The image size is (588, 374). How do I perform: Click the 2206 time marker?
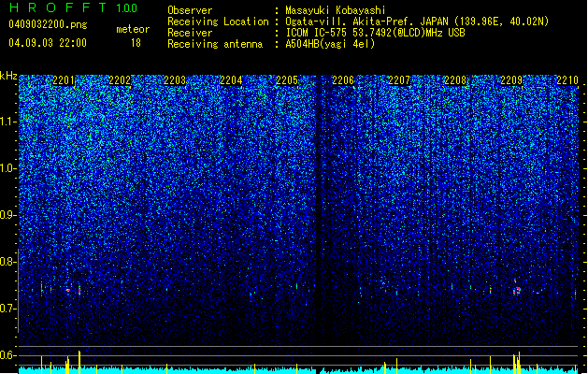click(343, 80)
